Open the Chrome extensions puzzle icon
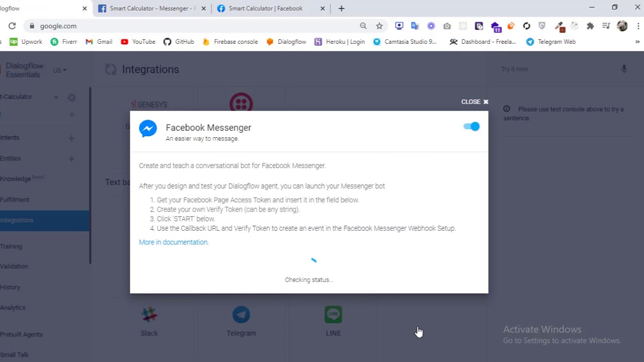Screen dimensions: 644x362 point(591,26)
